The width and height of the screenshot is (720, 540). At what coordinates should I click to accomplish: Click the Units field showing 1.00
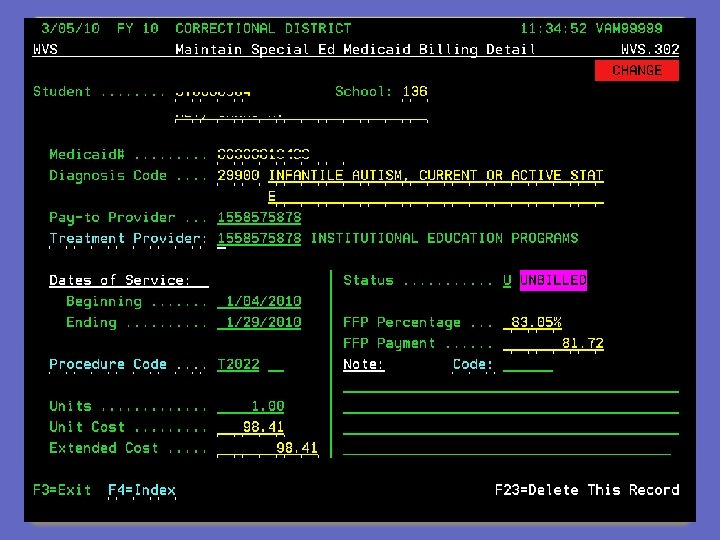click(251, 406)
